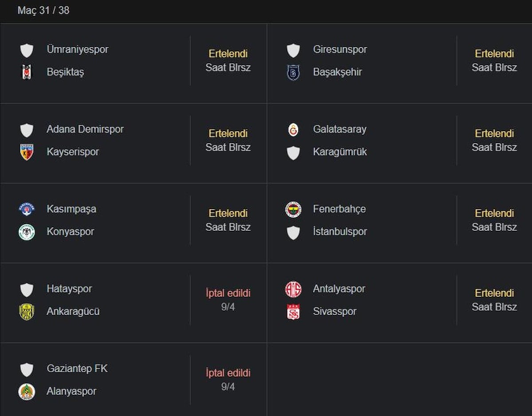Open the Adana Demirspor team name
Image resolution: width=532 pixels, height=416 pixels.
(x=85, y=129)
